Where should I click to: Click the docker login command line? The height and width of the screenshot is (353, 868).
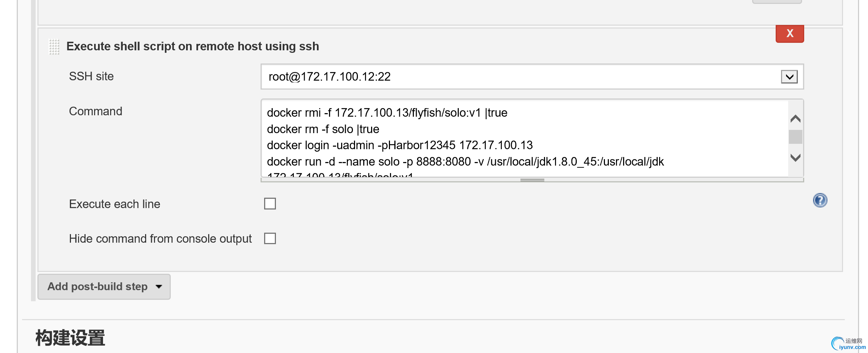400,145
